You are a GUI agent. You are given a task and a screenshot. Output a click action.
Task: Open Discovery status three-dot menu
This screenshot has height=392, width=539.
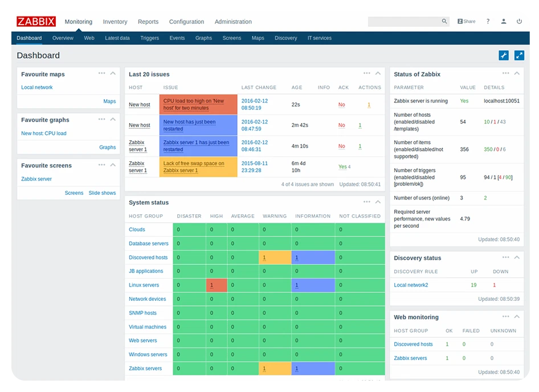[x=505, y=257]
